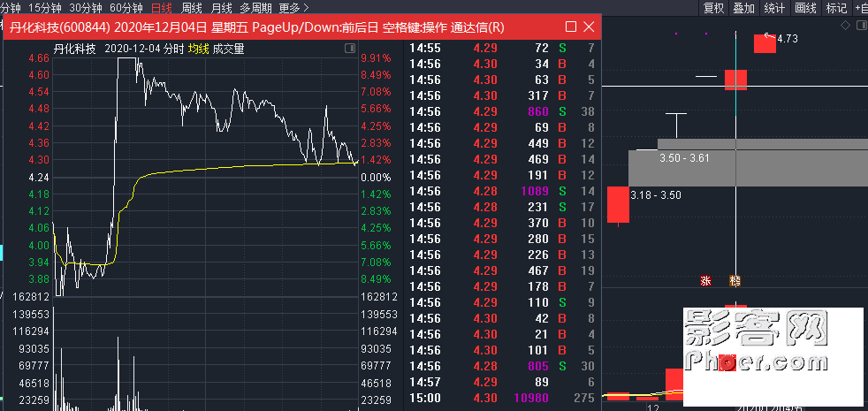Image resolution: width=868 pixels, height=411 pixels.
Task: Click the 4.73 high price label on daily chart
Action: tap(788, 39)
